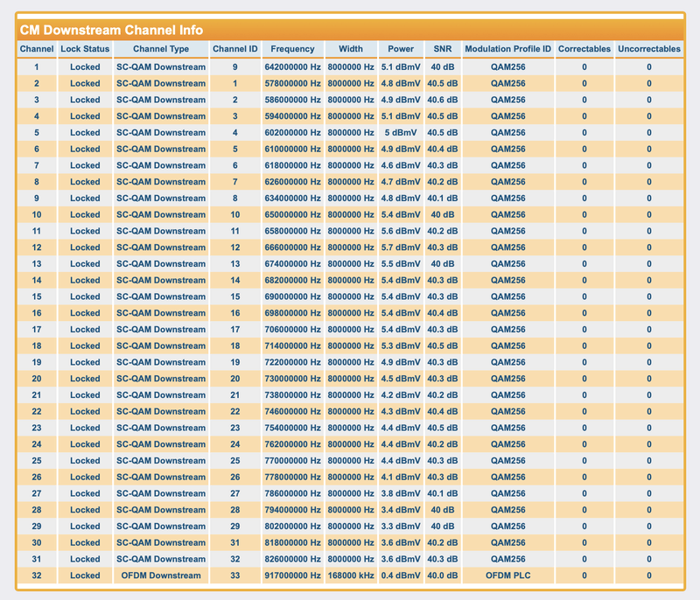Select frequency cell 746000000 Hz

[x=292, y=411]
